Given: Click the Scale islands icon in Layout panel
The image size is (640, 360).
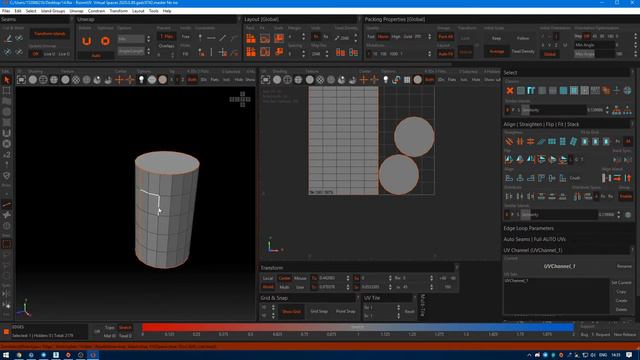Looking at the screenshot, I should [279, 38].
